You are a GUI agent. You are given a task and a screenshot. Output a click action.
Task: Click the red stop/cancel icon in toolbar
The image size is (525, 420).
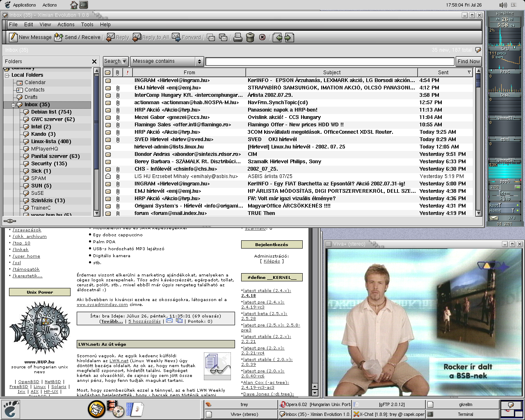point(262,37)
